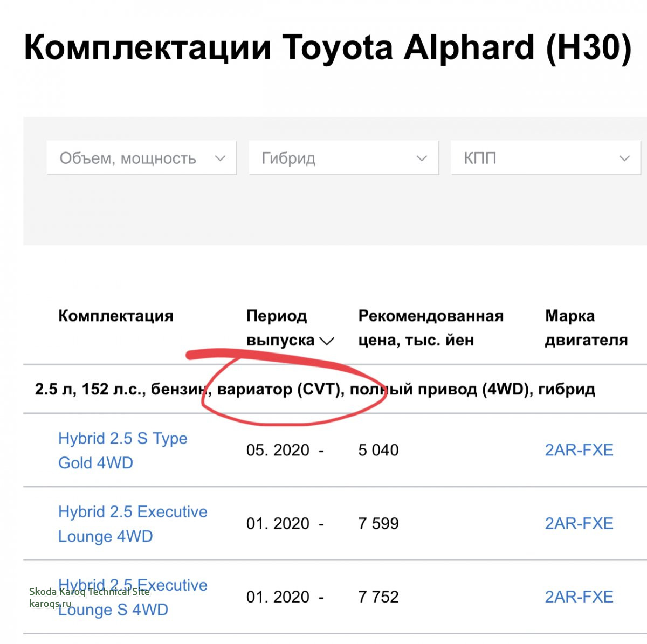Sort by Период выпуска column arrow
Image resolution: width=647 pixels, height=644 pixels.
[327, 341]
